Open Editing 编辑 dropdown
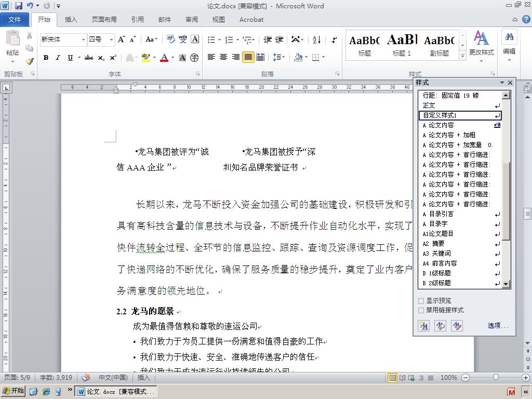Viewport: 532px width, 399px height. (x=509, y=46)
